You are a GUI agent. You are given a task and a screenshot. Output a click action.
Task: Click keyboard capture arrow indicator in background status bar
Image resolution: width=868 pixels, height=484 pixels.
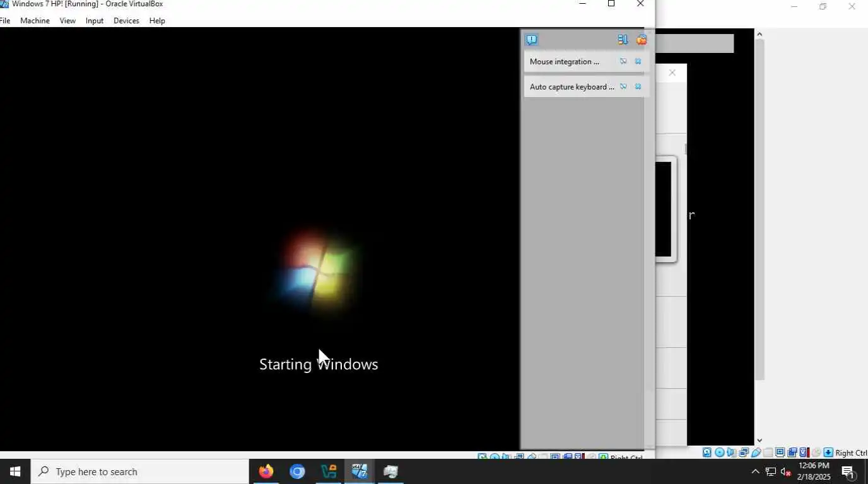coord(828,452)
